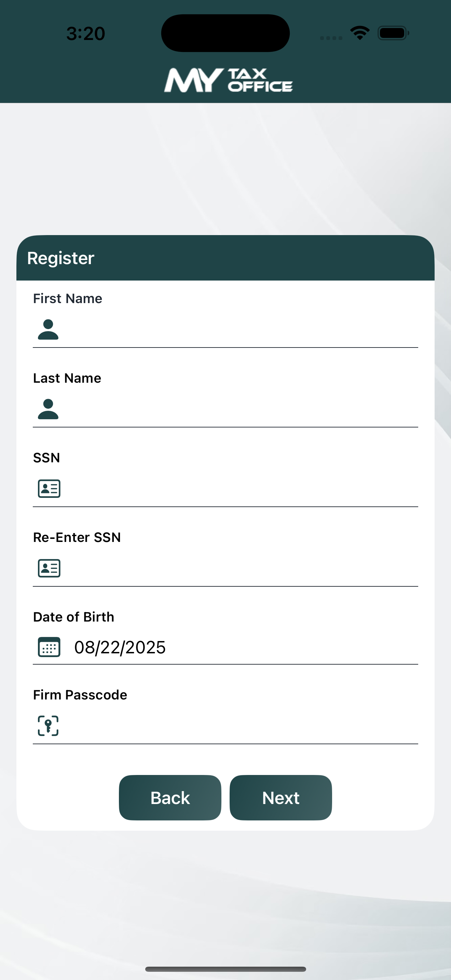The width and height of the screenshot is (451, 980).
Task: Tap the My Tax Office logo
Action: [228, 80]
